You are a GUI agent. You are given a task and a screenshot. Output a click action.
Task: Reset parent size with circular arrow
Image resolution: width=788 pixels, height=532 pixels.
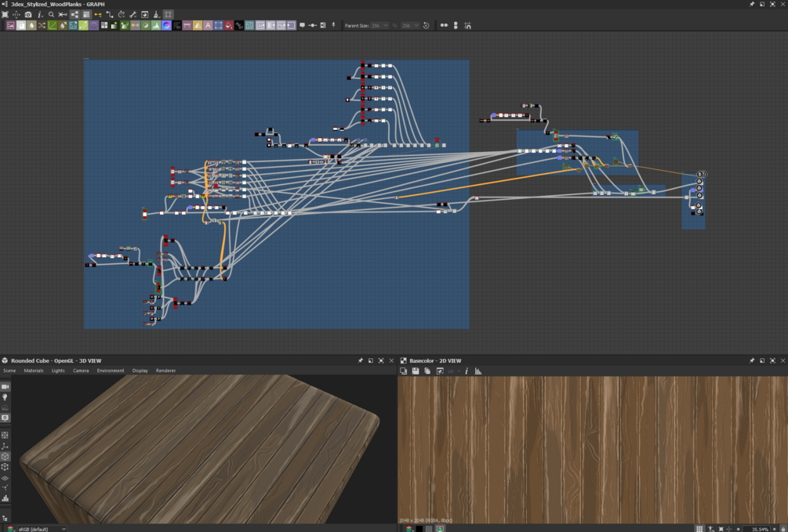pyautogui.click(x=427, y=25)
